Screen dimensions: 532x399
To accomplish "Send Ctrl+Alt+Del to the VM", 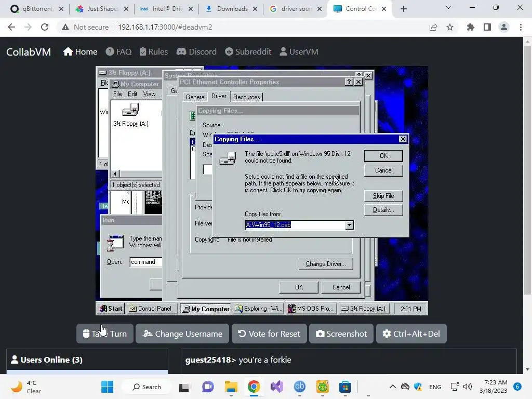I will (411, 334).
